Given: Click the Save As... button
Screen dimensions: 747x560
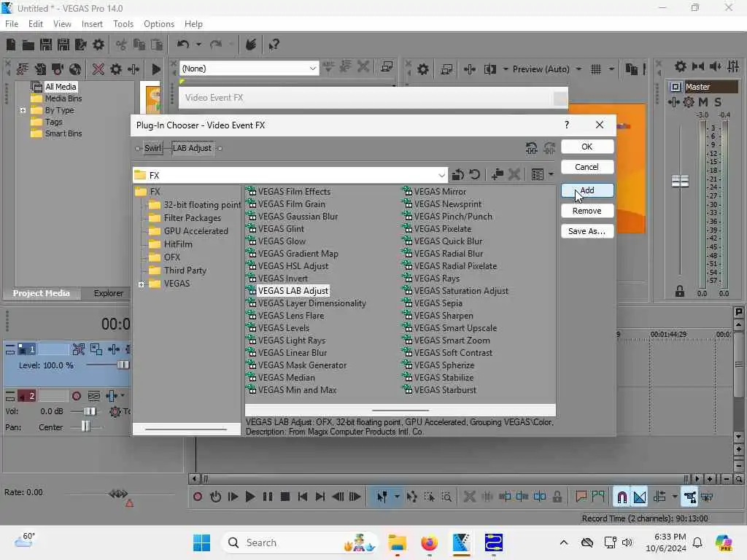Looking at the screenshot, I should tap(587, 231).
